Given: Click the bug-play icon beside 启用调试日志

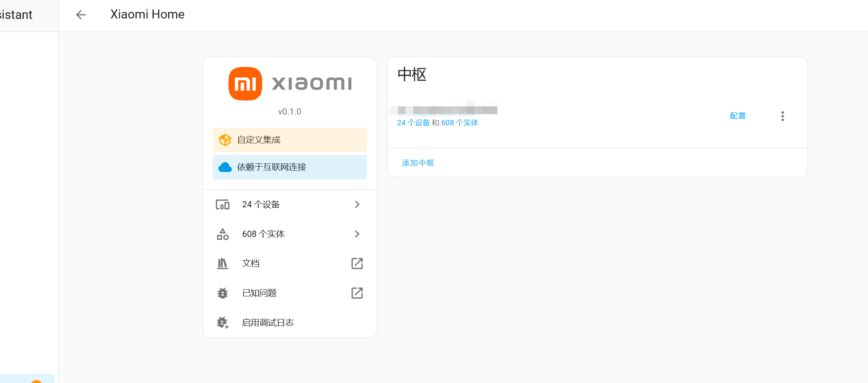Looking at the screenshot, I should pos(223,323).
